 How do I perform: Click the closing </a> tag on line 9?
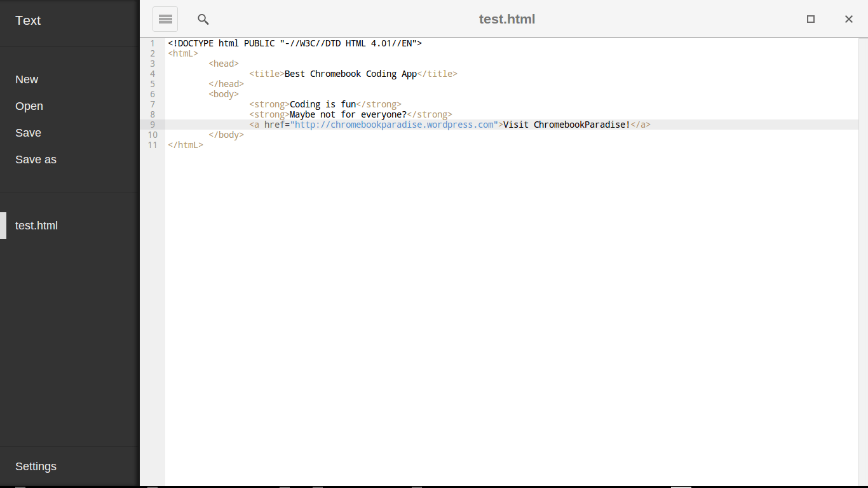point(641,125)
